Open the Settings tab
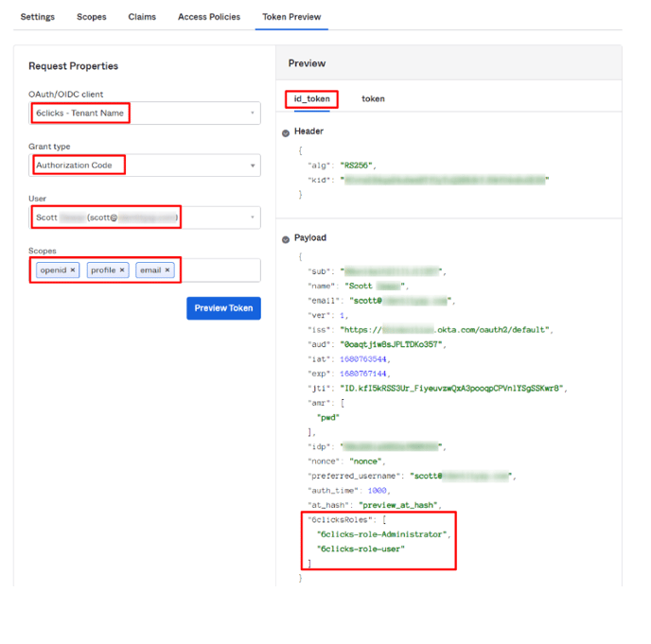The image size is (651, 644). 37,17
